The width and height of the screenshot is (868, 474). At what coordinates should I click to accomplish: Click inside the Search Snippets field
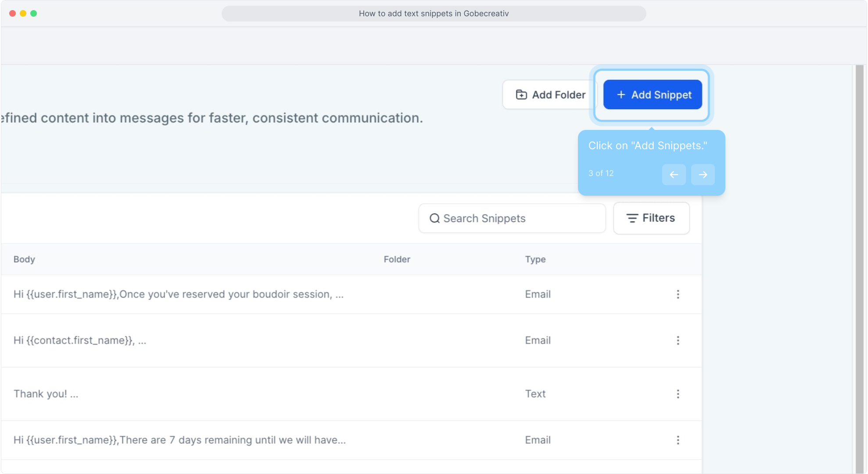tap(518, 219)
